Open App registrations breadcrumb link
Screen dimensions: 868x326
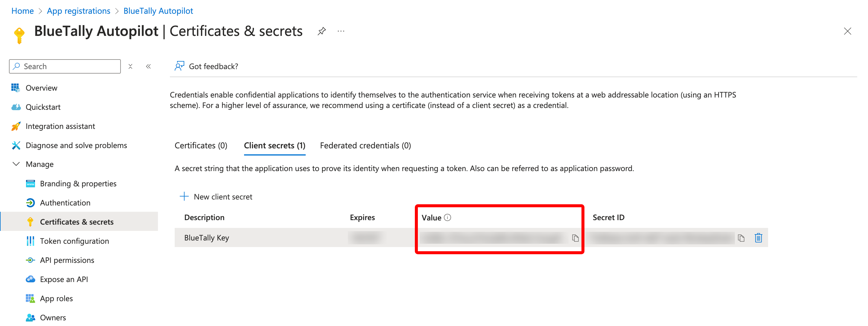pyautogui.click(x=78, y=11)
